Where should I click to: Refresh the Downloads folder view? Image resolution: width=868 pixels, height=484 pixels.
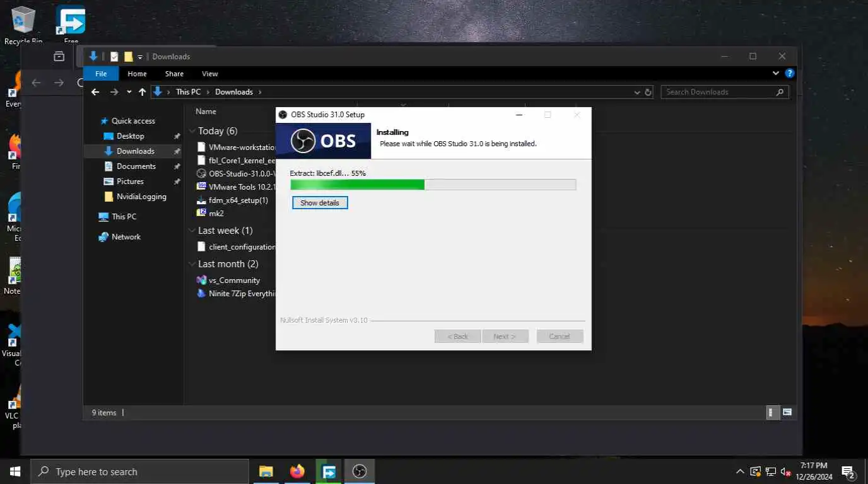point(648,92)
